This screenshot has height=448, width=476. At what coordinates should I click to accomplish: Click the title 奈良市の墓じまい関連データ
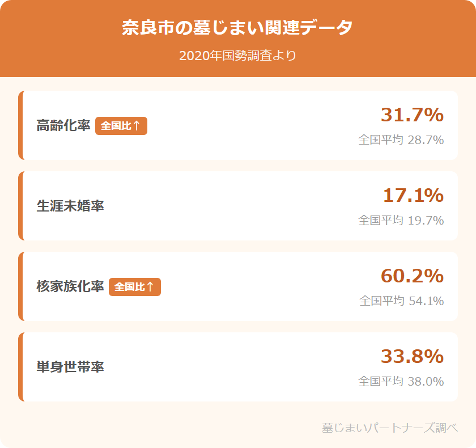(237, 28)
